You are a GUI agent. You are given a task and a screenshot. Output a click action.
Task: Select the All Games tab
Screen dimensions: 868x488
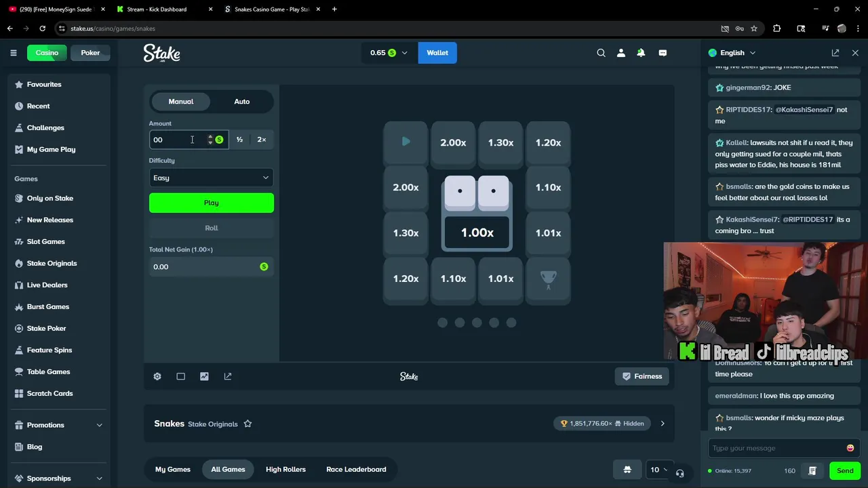(228, 469)
